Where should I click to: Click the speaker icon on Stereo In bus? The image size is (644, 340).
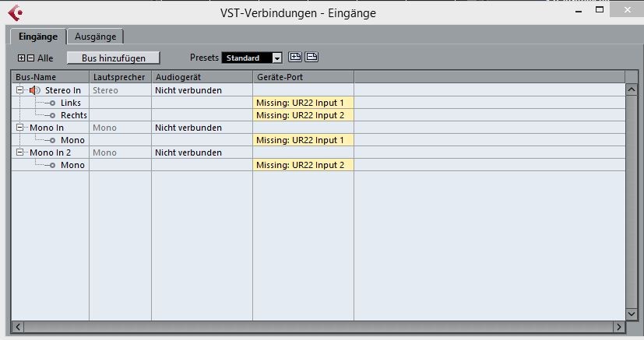click(34, 90)
